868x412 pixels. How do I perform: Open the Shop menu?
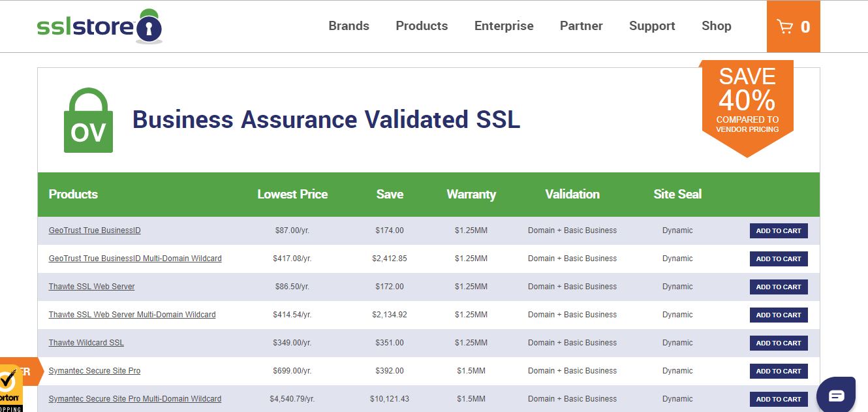[x=716, y=25]
